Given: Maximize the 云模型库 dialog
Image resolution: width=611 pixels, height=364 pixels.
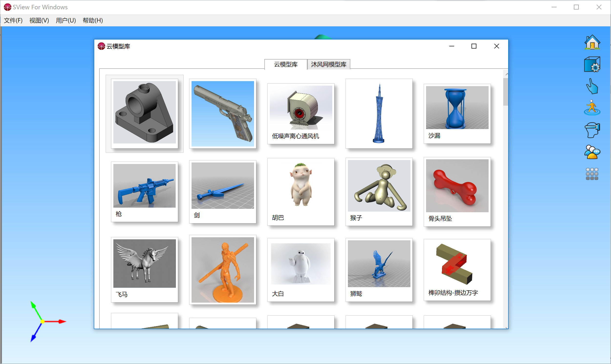Looking at the screenshot, I should (x=474, y=46).
